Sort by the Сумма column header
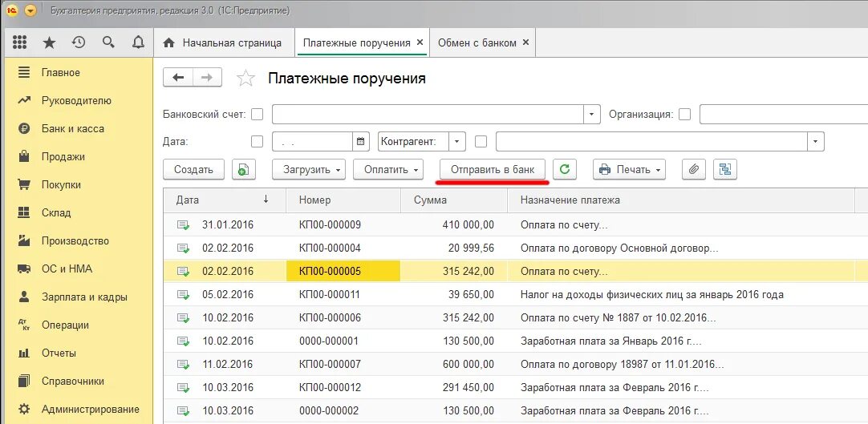 [x=454, y=200]
